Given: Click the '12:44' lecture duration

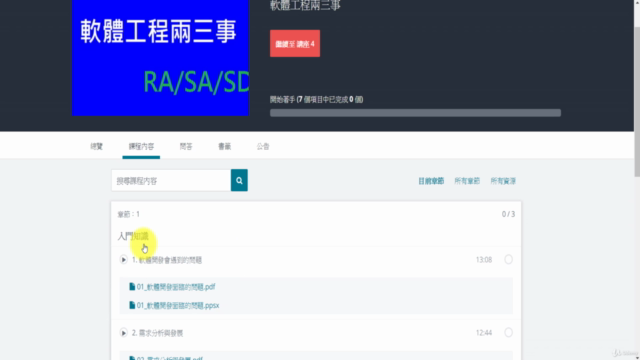Looking at the screenshot, I should 484,333.
